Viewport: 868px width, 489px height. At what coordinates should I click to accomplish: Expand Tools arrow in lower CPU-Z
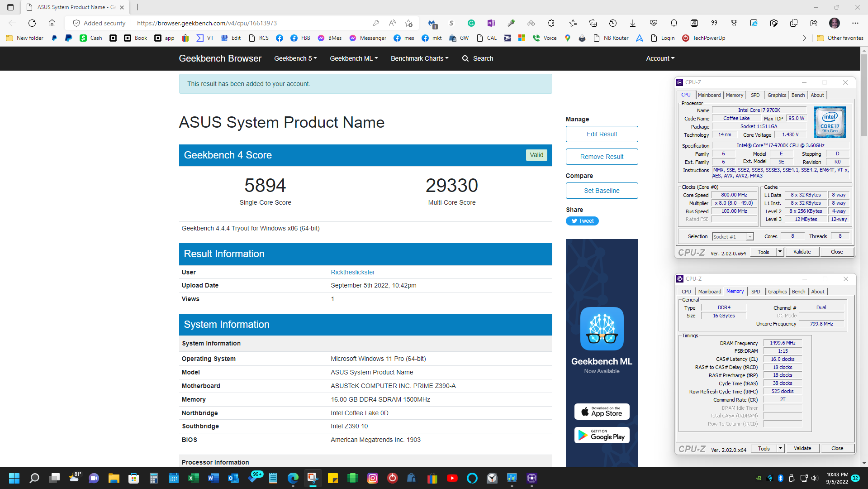pos(780,449)
